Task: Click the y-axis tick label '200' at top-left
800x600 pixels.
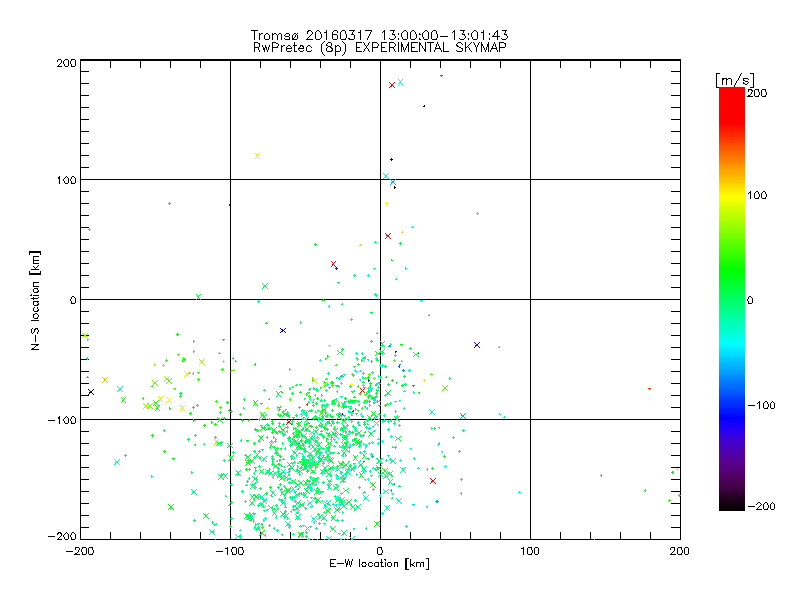Action: pyautogui.click(x=66, y=63)
